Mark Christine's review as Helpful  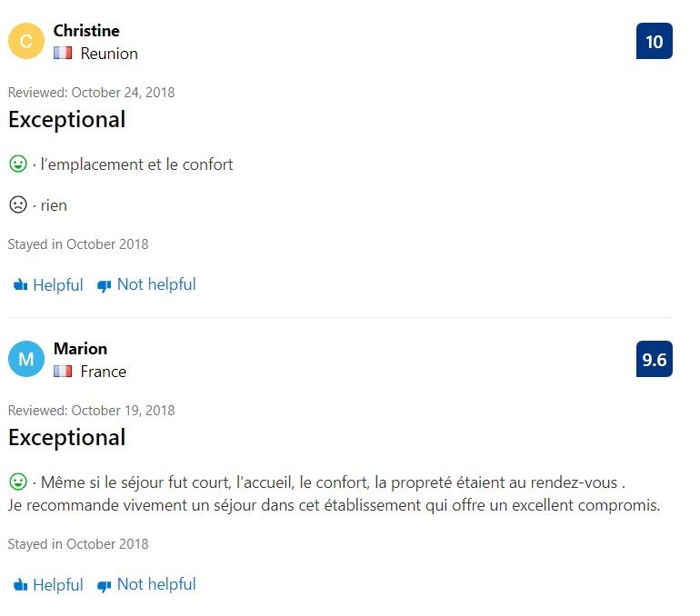pos(48,284)
